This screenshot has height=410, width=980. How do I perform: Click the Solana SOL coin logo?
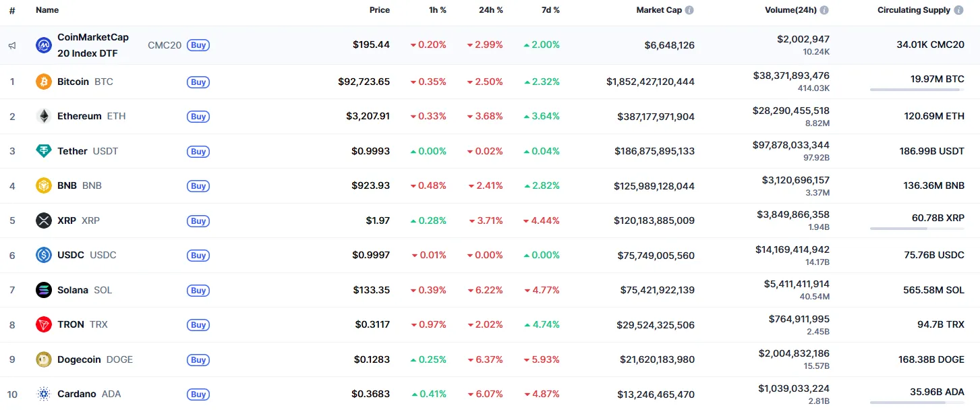tap(43, 290)
